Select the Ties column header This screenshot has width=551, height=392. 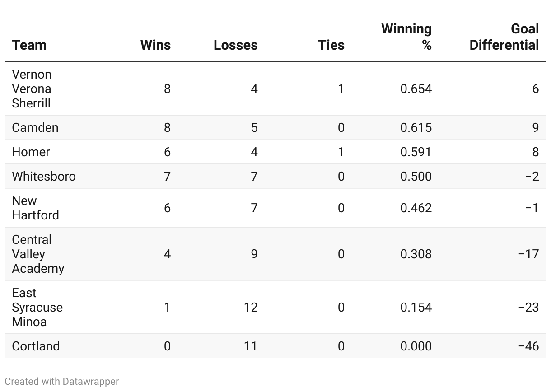pyautogui.click(x=331, y=45)
